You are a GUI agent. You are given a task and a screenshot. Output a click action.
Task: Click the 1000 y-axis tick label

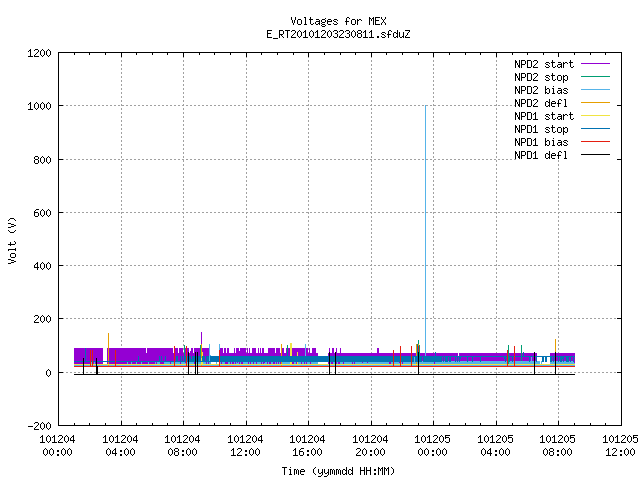[x=39, y=106]
